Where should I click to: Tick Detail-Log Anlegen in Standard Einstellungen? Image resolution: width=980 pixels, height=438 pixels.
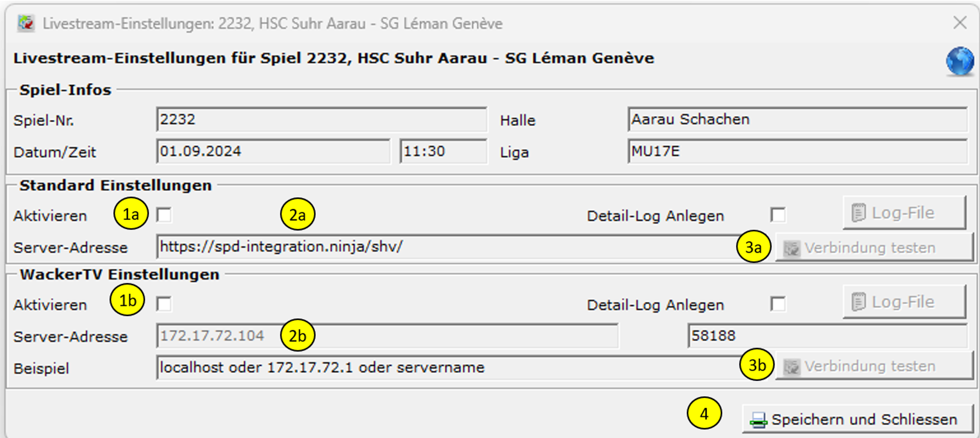tap(777, 215)
